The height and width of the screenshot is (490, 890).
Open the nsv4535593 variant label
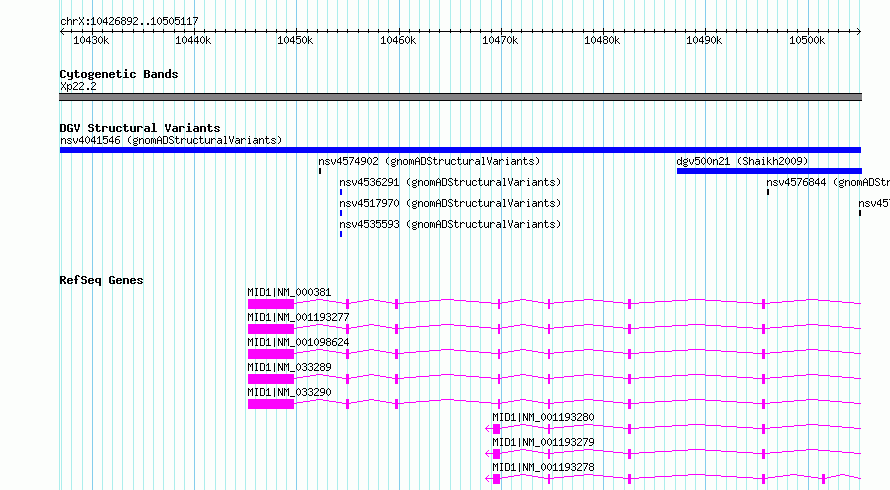450,224
